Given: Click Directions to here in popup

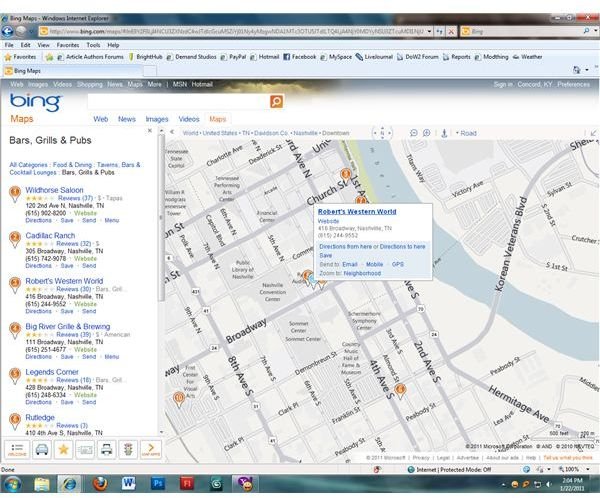Looking at the screenshot, I should (x=403, y=247).
